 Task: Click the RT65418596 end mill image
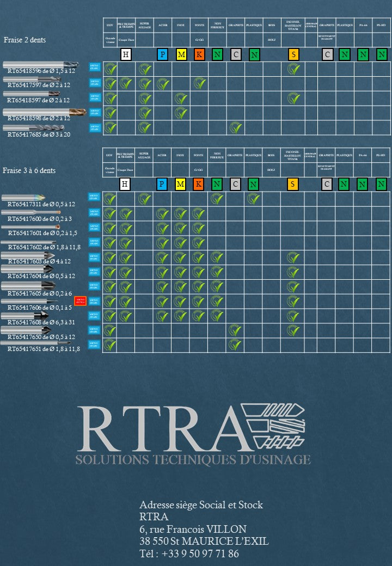click(x=41, y=65)
